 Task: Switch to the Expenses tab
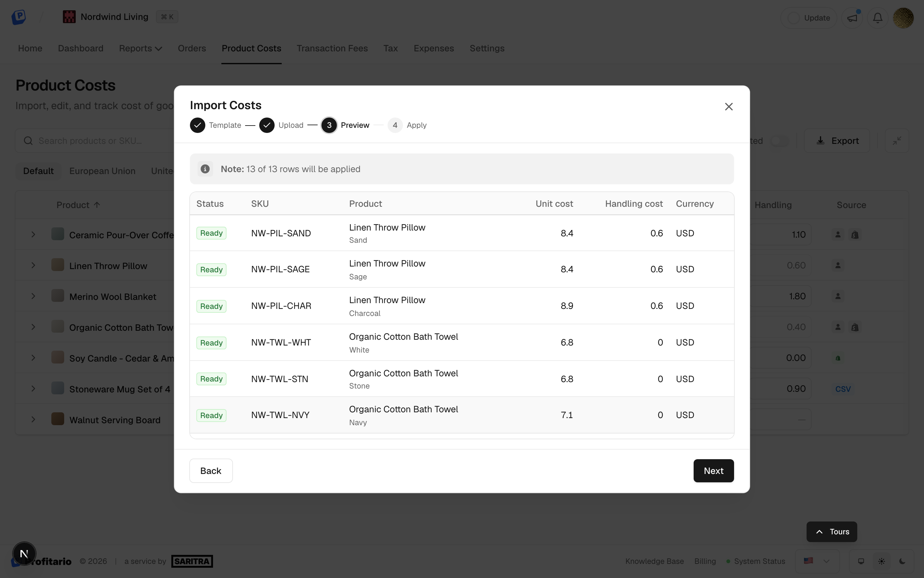click(433, 48)
